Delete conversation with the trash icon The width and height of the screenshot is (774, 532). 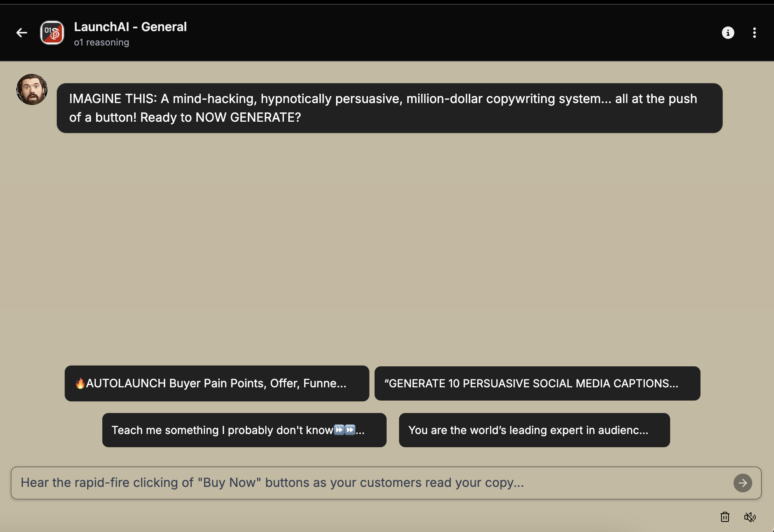point(725,517)
